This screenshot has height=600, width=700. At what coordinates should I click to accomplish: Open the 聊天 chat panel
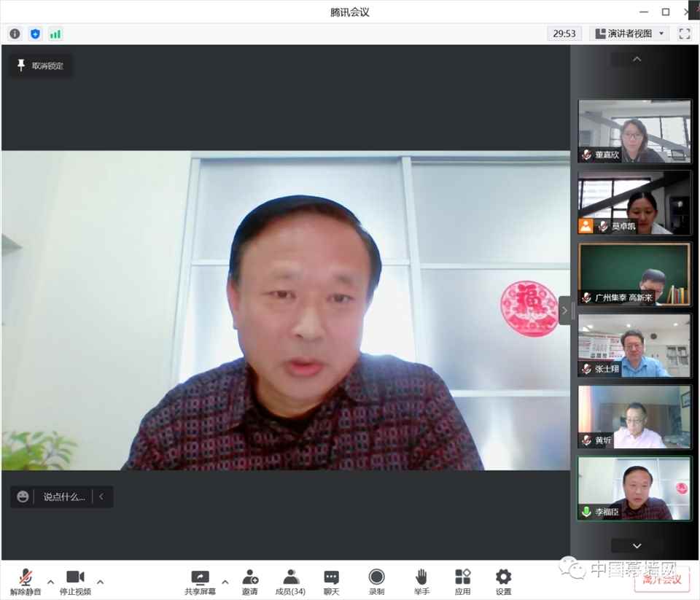(331, 582)
